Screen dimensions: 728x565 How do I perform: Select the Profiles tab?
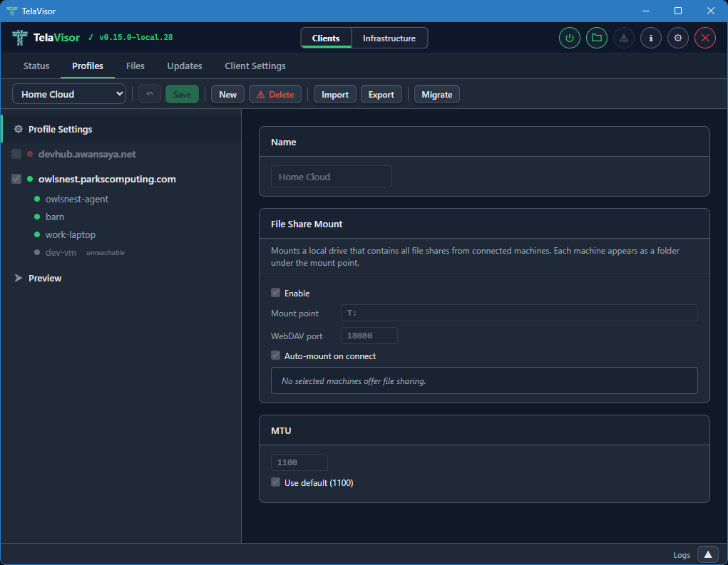pyautogui.click(x=88, y=66)
